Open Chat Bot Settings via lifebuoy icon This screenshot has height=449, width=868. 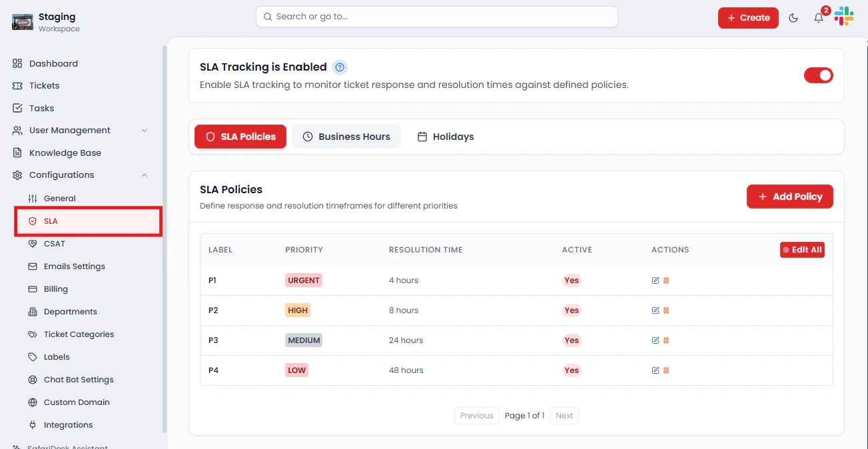tap(32, 380)
